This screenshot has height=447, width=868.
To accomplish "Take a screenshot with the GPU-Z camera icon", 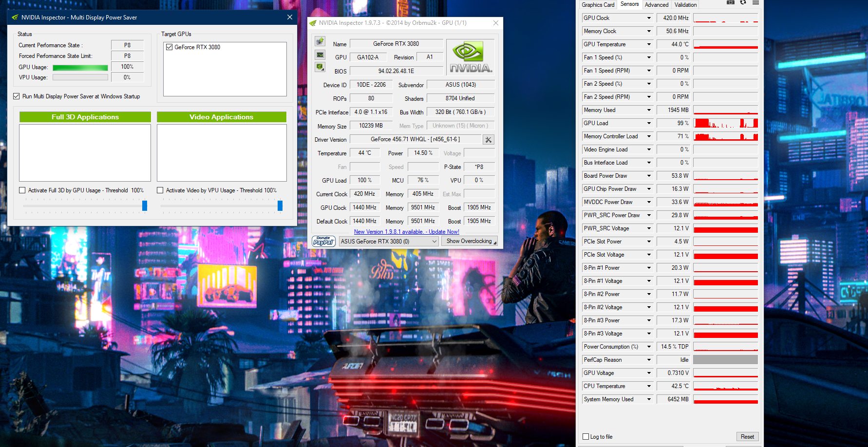I will pyautogui.click(x=731, y=2).
